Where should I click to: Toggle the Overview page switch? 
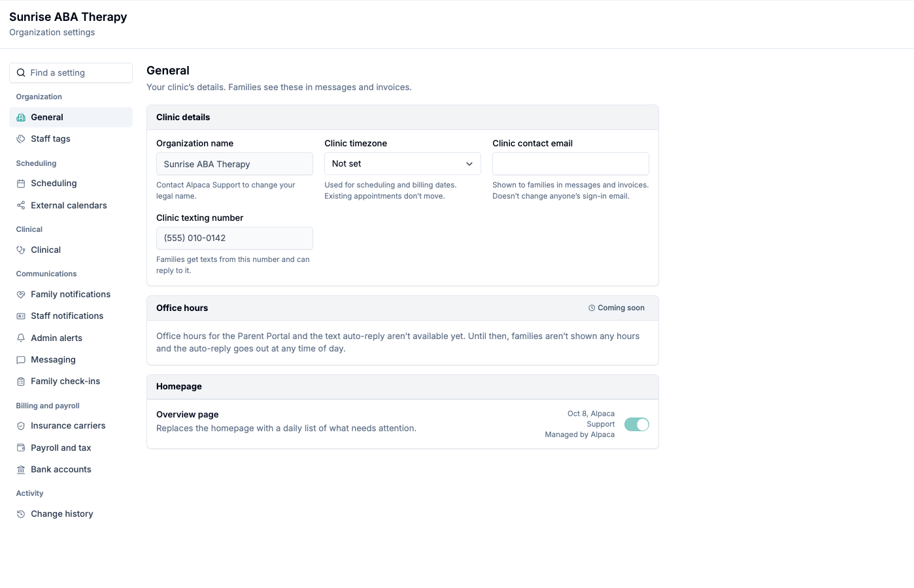[637, 425]
